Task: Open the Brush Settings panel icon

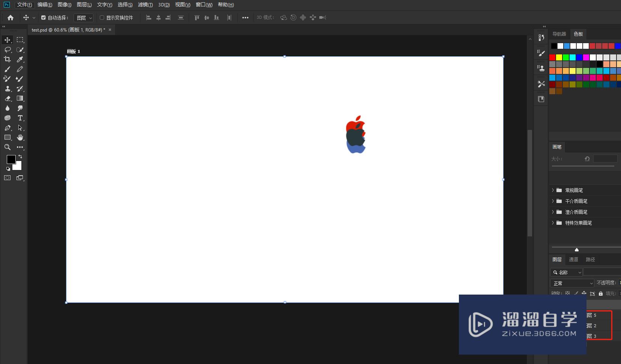Action: pos(541,53)
